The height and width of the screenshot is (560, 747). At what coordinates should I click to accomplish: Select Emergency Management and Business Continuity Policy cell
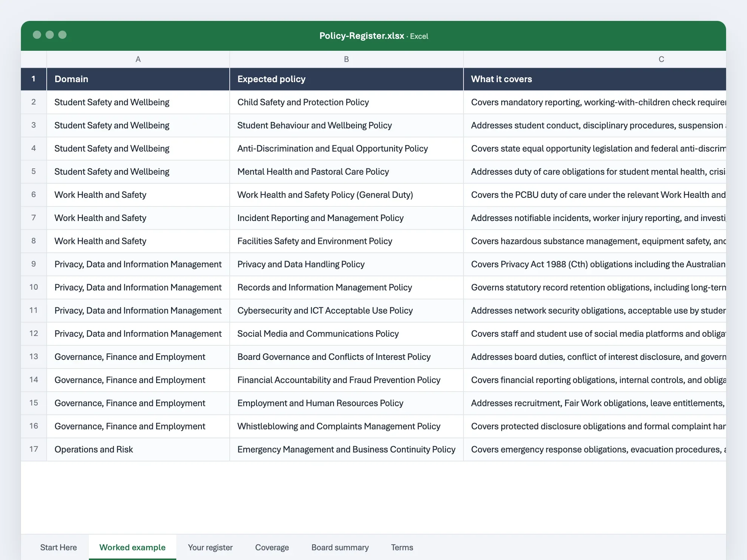point(347,449)
